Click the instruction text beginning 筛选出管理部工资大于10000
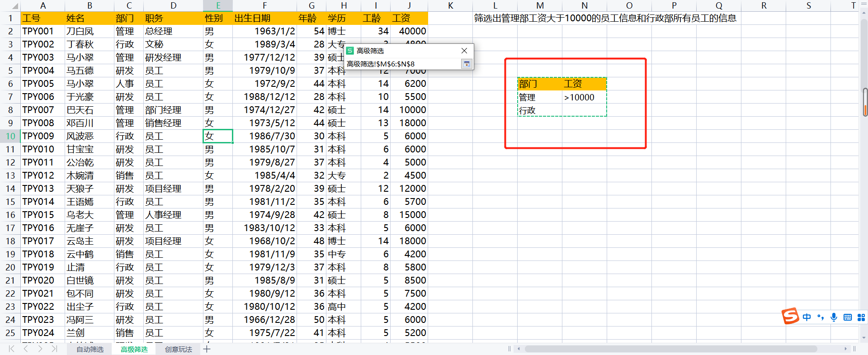Screen dimensions: 868x355 [x=605, y=18]
